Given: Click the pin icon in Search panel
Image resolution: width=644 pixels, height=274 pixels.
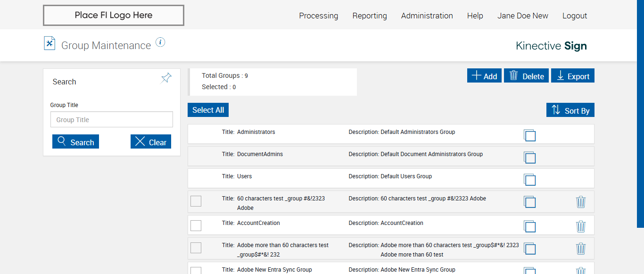Looking at the screenshot, I should point(166,78).
